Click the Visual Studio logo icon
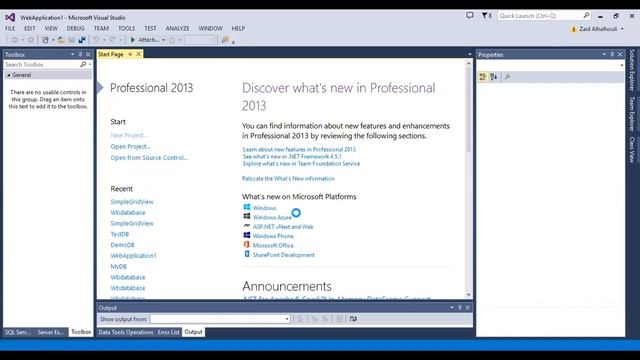Image resolution: width=640 pixels, height=360 pixels. [10, 18]
